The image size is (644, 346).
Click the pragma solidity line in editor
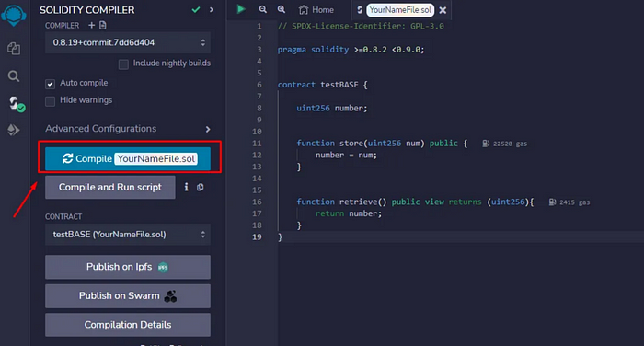coord(351,50)
